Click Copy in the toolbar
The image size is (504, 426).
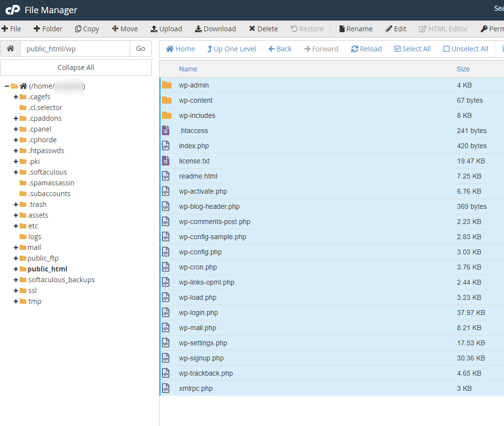pyautogui.click(x=87, y=29)
